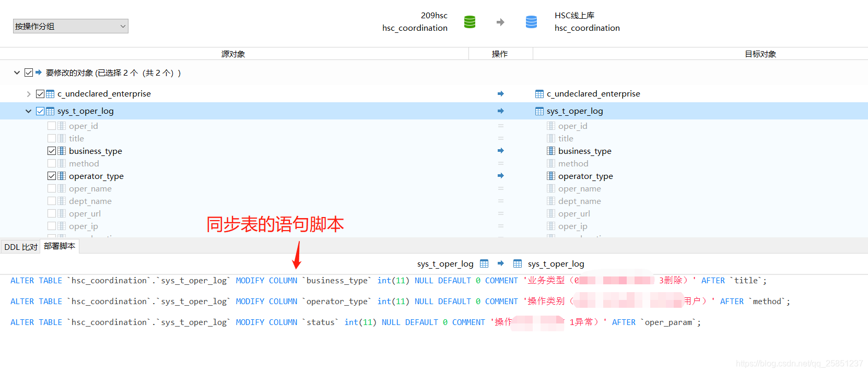This screenshot has height=373, width=868.
Task: Click the ALTER statement for operator_type
Action: click(x=400, y=302)
